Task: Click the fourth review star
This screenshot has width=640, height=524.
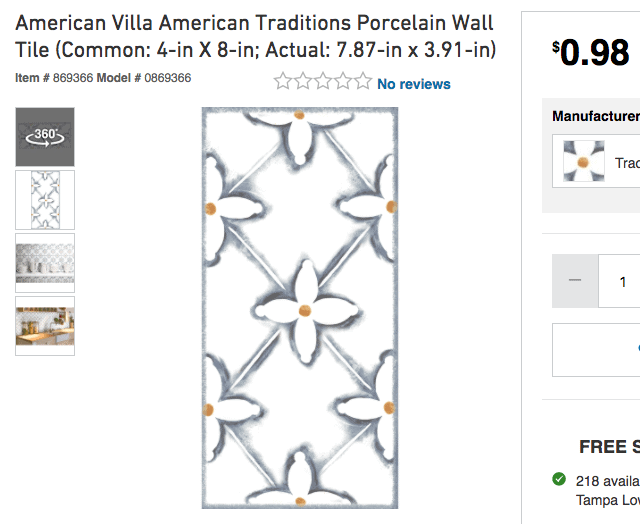Action: [343, 81]
